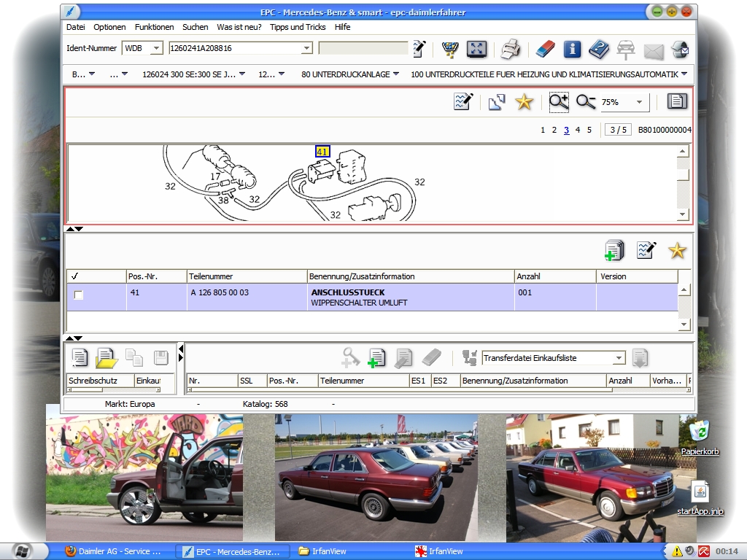Click callout number 41 in the drawing
The image size is (747, 560).
click(322, 152)
